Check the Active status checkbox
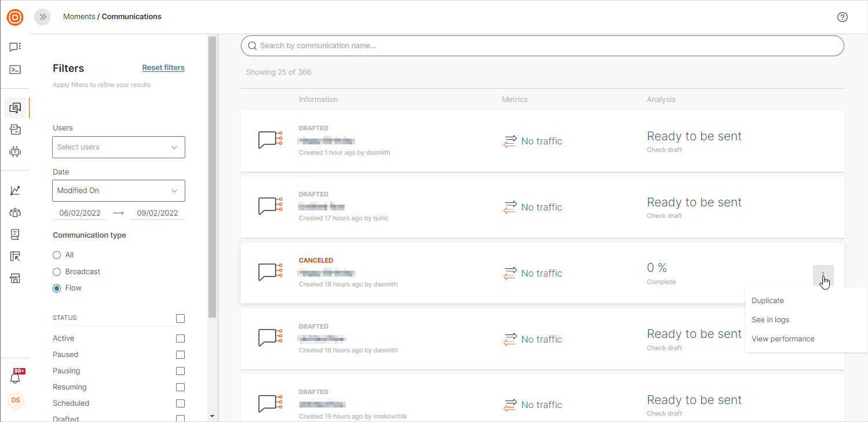868x422 pixels. [180, 339]
